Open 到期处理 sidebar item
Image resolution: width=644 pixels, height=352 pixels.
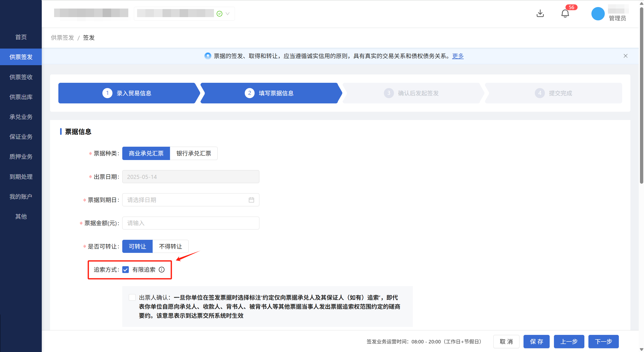click(x=21, y=177)
